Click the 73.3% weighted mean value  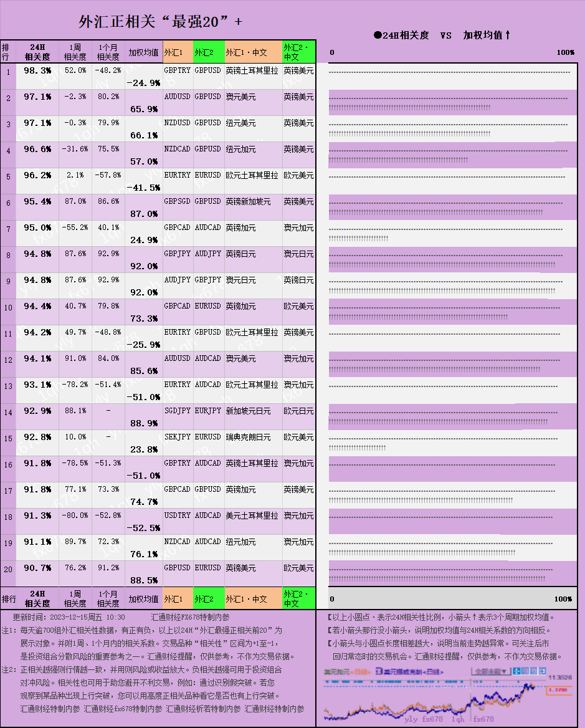(x=144, y=318)
